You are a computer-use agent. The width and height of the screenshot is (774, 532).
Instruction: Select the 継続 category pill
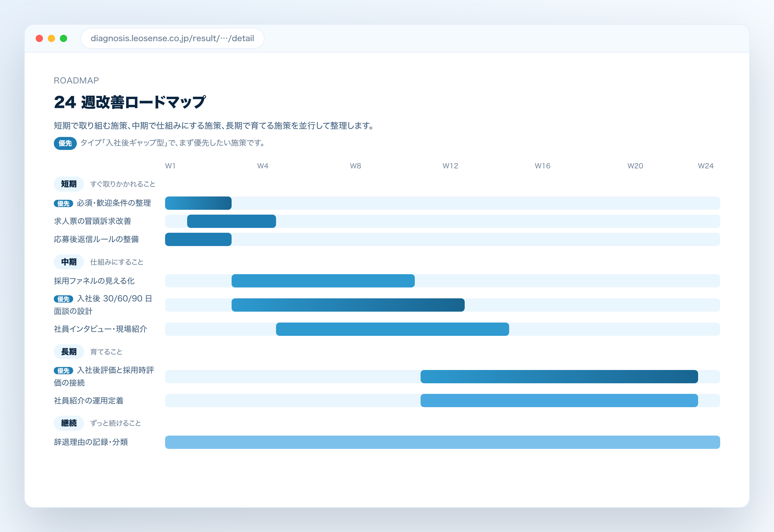coord(69,423)
